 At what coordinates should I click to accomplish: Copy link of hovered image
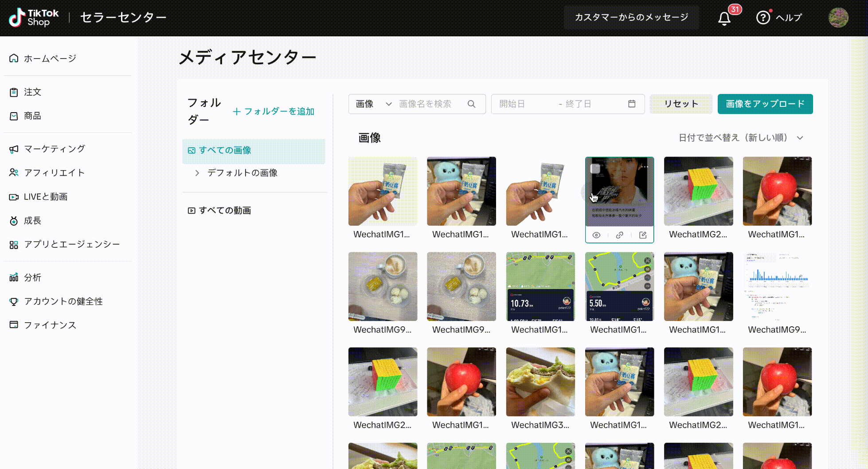619,235
